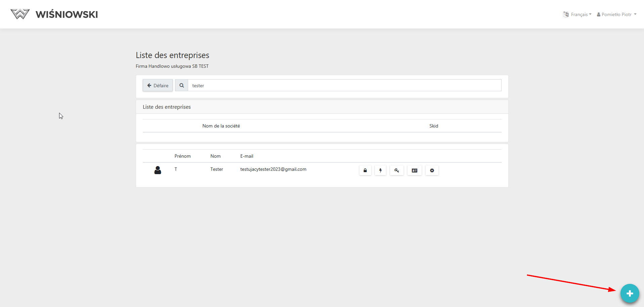Click the Liste des entreprises panel header
The width and height of the screenshot is (644, 307).
[167, 107]
